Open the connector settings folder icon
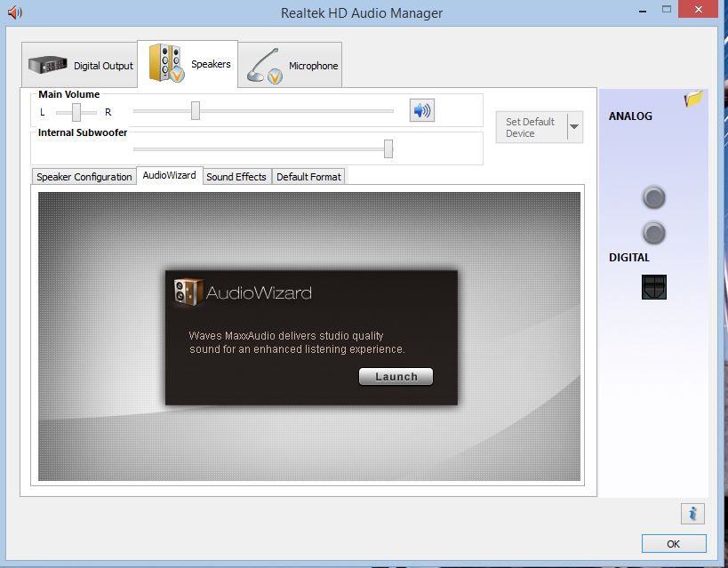728x568 pixels. tap(693, 99)
